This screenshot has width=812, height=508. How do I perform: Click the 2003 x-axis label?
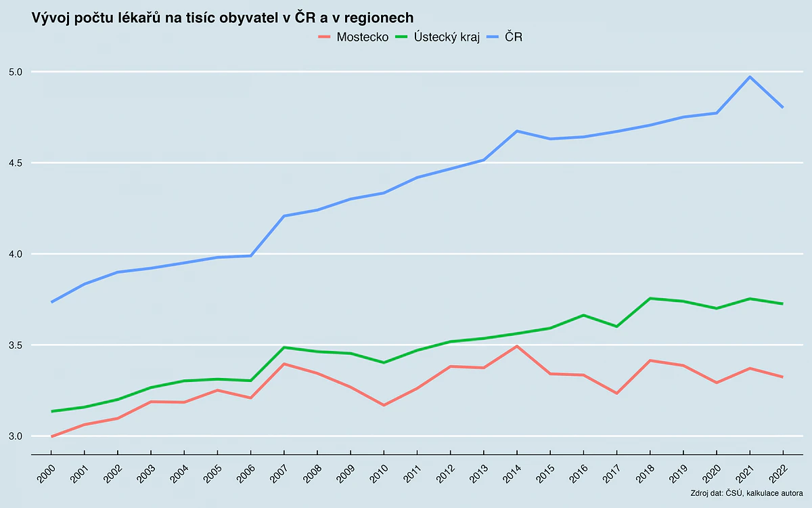pyautogui.click(x=145, y=473)
